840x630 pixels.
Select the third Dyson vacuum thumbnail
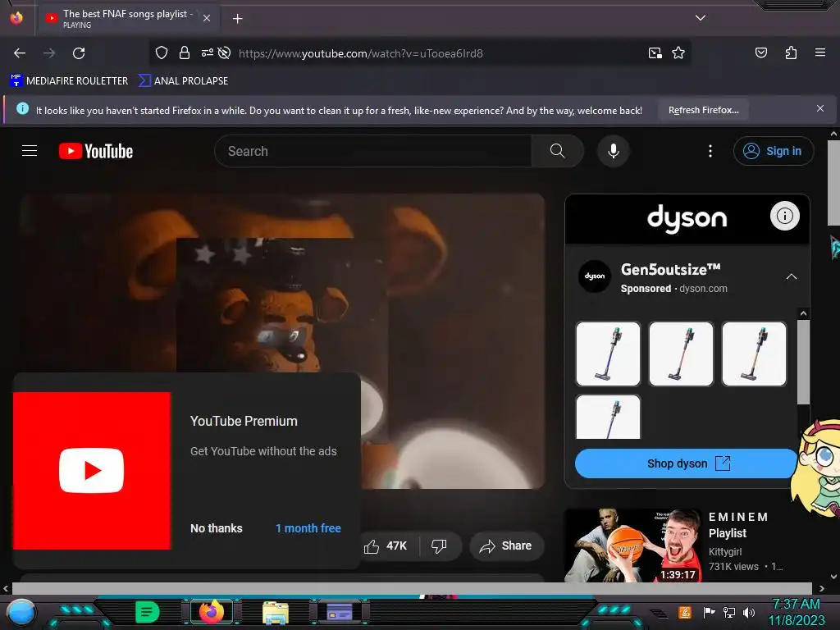click(754, 354)
